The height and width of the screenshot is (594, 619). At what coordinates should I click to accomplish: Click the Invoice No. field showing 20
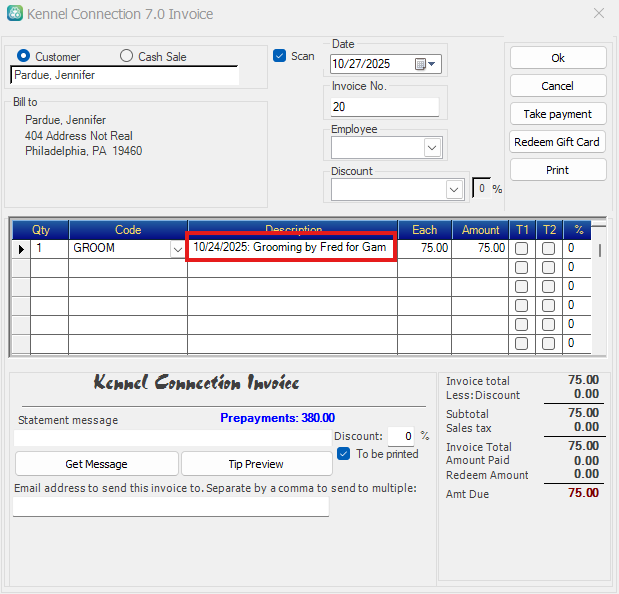pyautogui.click(x=385, y=107)
